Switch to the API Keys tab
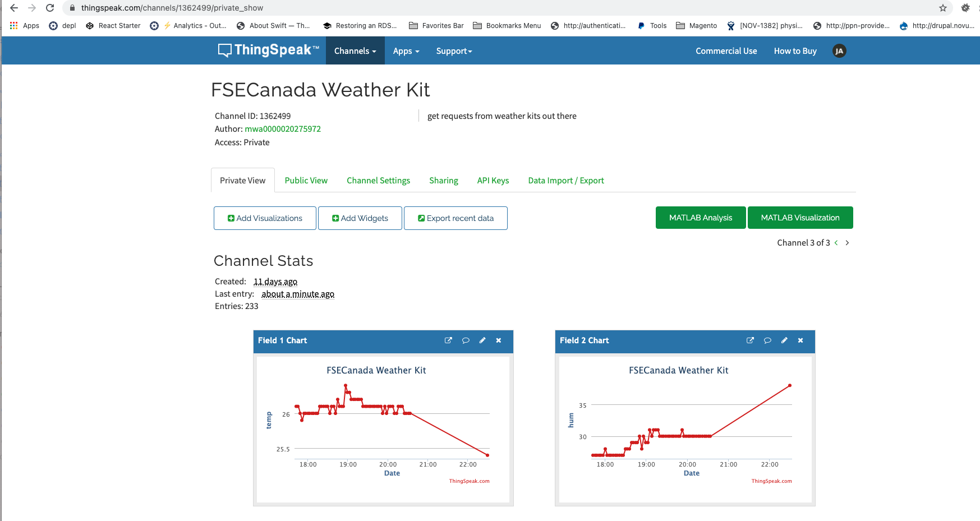The image size is (980, 521). (x=493, y=181)
